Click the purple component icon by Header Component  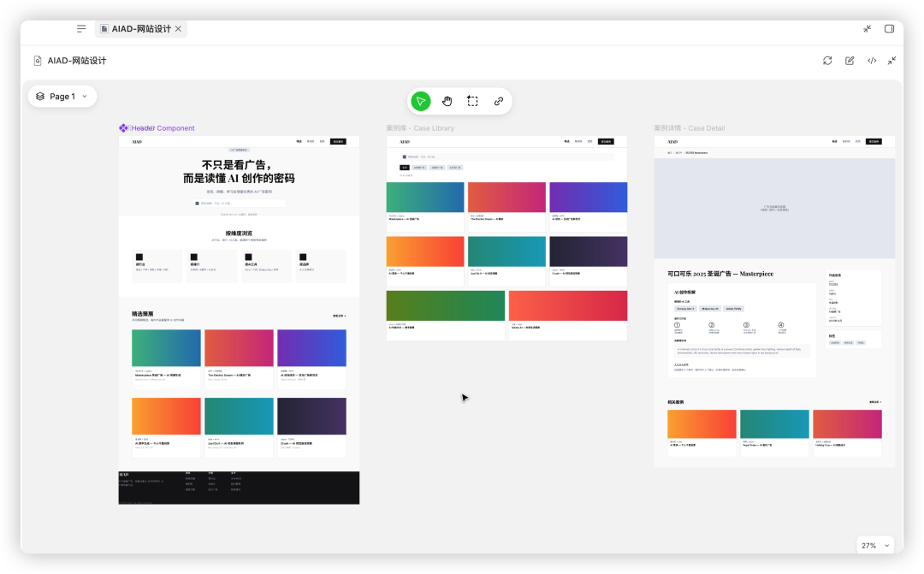123,127
